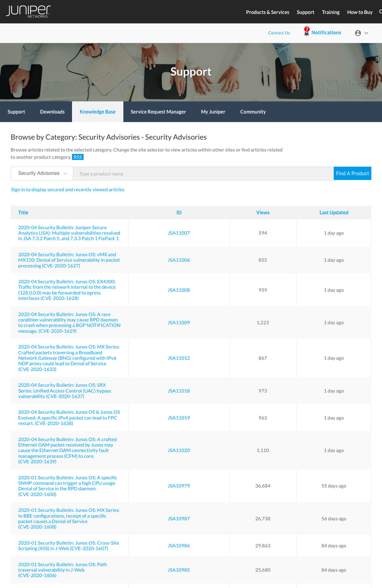Open the SNMP high CPU usage article

67,486
